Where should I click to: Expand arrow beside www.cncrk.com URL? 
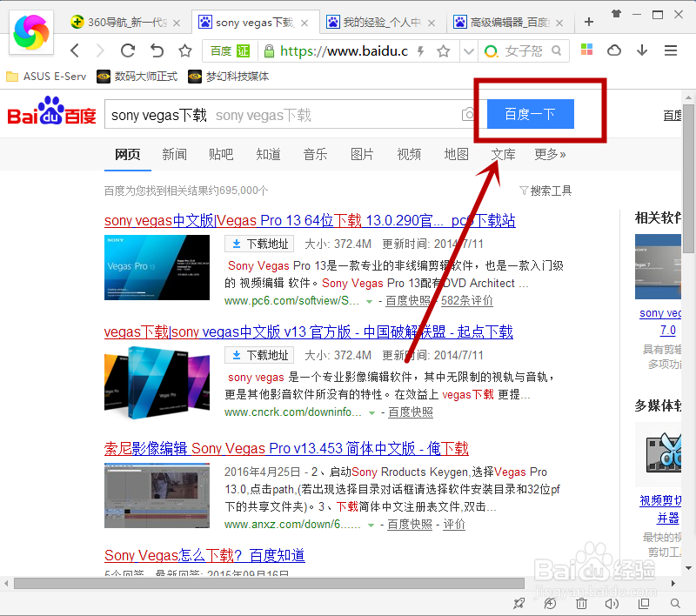(371, 413)
